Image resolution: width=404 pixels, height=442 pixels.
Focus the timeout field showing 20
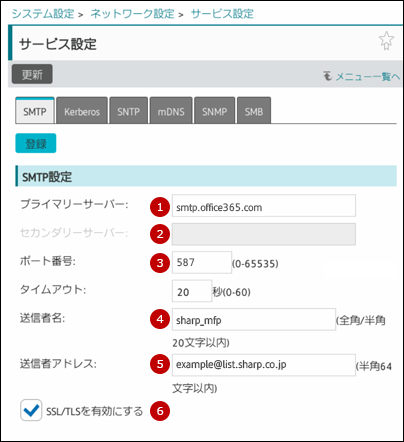tap(192, 291)
